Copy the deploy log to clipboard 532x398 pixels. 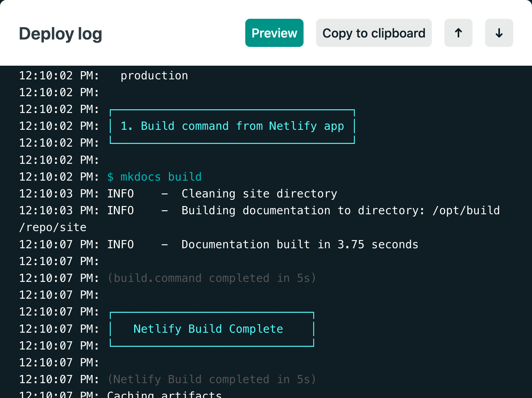tap(374, 33)
